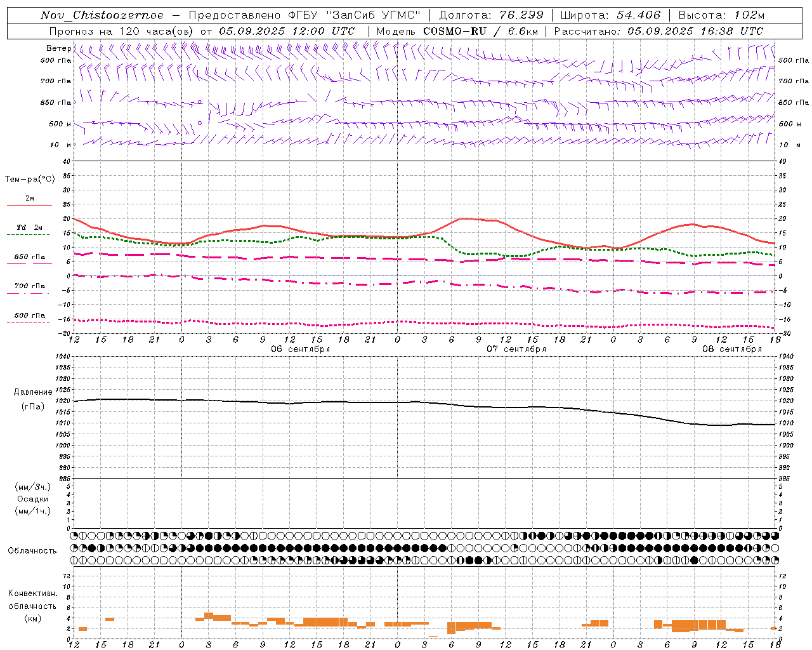812x650 pixels.
Task: Click the Ветер wind panel label
Action: coord(58,48)
